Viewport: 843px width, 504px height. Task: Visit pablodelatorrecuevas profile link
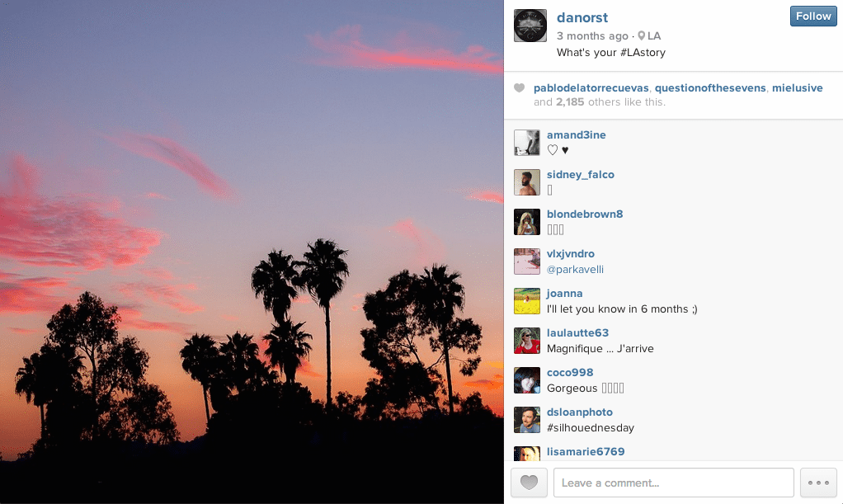pos(591,87)
